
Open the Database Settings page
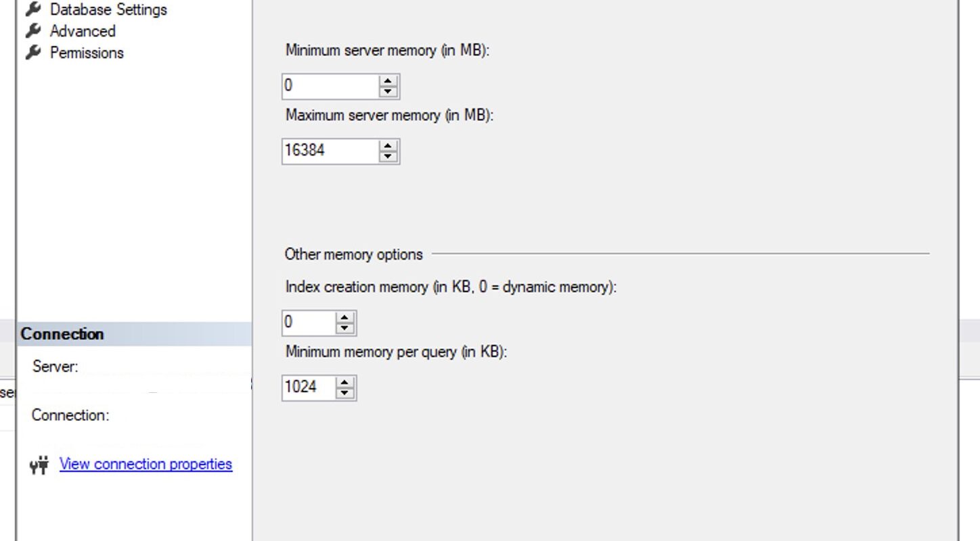[x=108, y=9]
